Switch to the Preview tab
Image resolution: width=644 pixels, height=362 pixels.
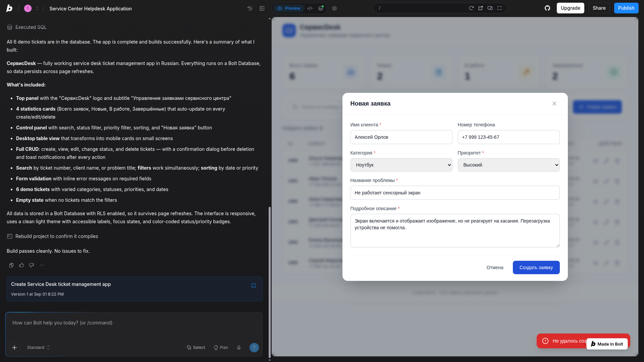tap(289, 8)
